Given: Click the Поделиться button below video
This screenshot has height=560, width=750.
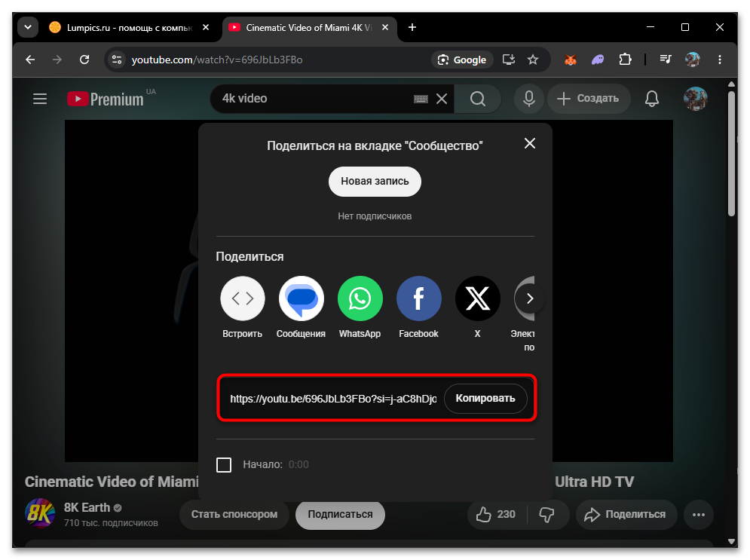Looking at the screenshot, I should pos(626,515).
